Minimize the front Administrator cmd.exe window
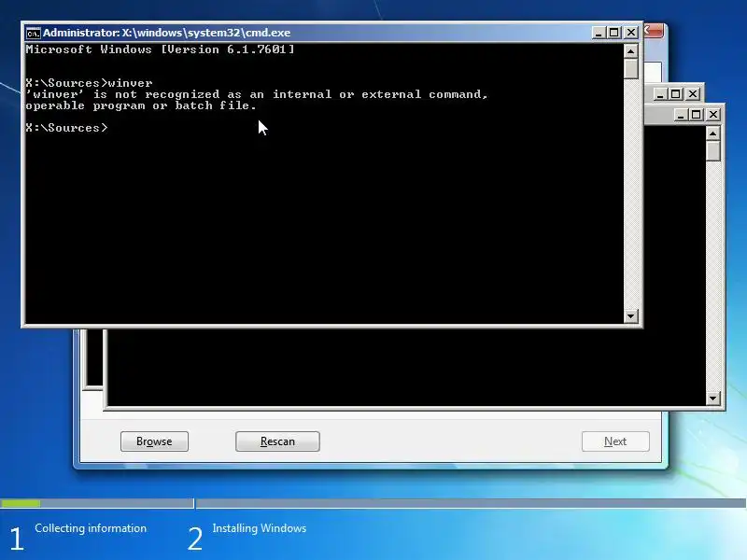The image size is (747, 560). pyautogui.click(x=599, y=33)
